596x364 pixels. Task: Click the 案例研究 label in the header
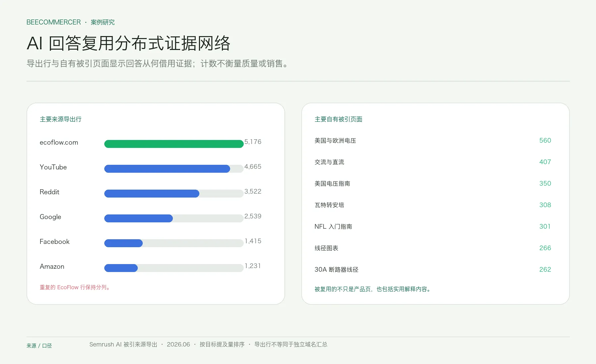click(x=103, y=22)
